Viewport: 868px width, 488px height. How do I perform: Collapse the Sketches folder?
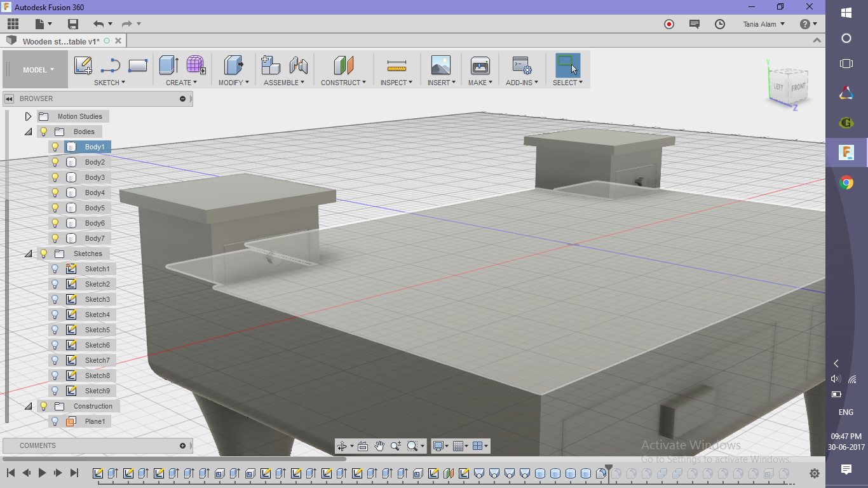[28, 254]
